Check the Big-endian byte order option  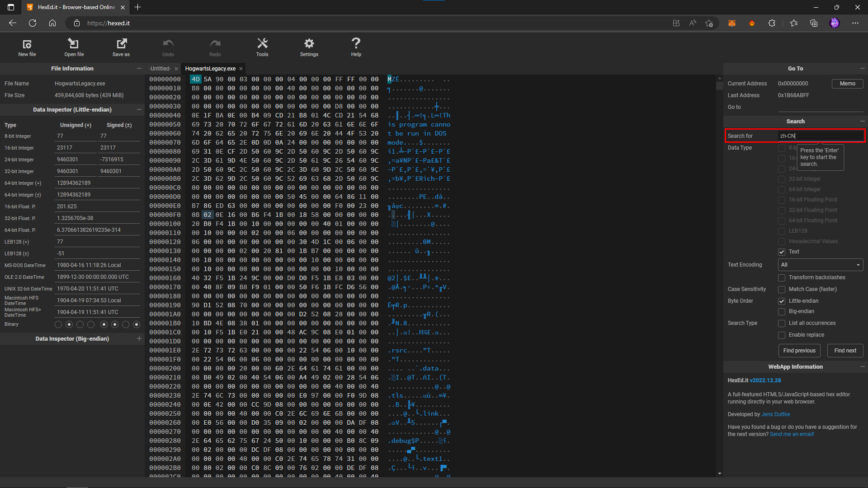click(x=781, y=311)
